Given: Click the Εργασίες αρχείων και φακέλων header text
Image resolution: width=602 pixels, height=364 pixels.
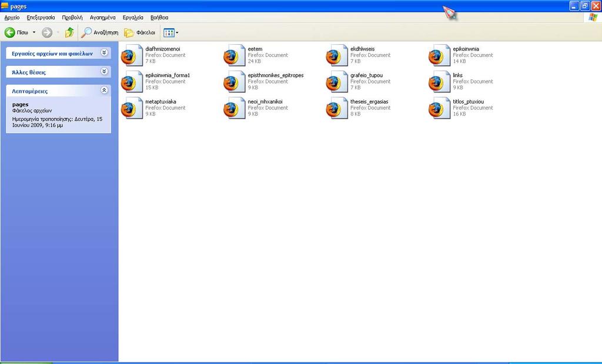Looking at the screenshot, I should 52,54.
